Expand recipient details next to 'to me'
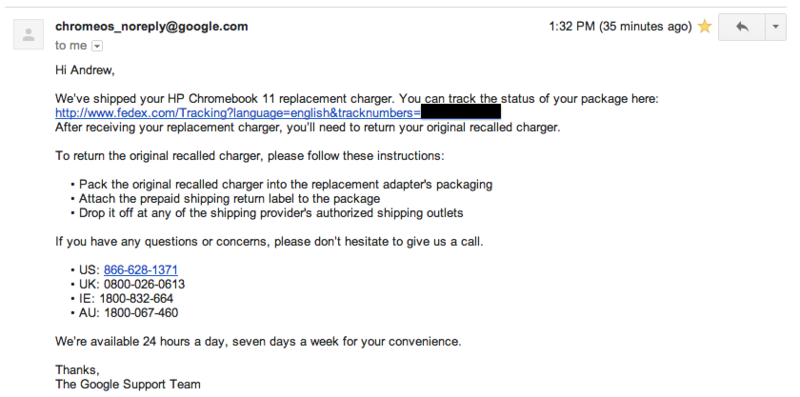Image resolution: width=800 pixels, height=397 pixels. 97,46
